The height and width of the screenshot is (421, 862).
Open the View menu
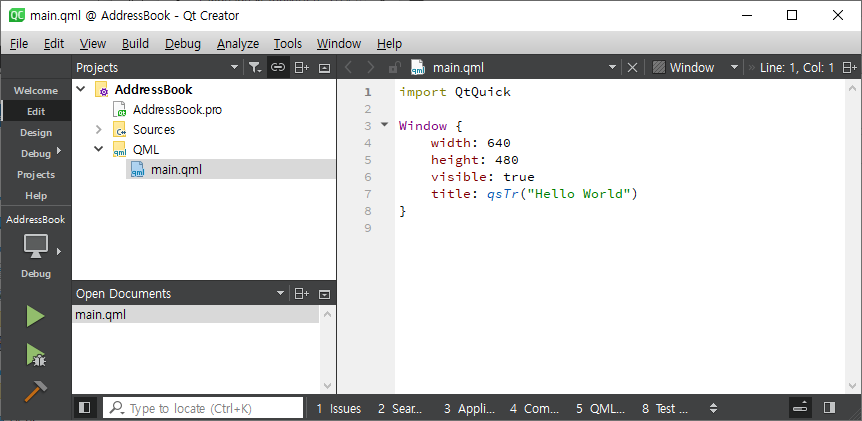pyautogui.click(x=92, y=43)
